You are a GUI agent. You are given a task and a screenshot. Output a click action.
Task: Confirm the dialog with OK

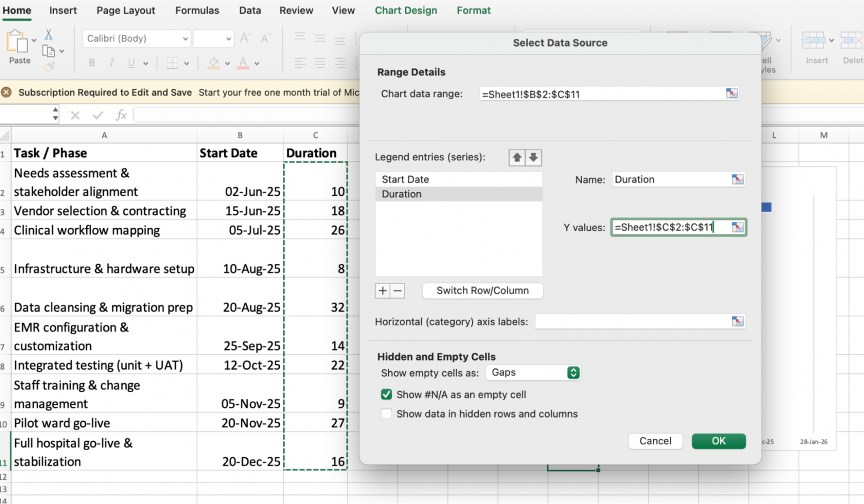[719, 441]
